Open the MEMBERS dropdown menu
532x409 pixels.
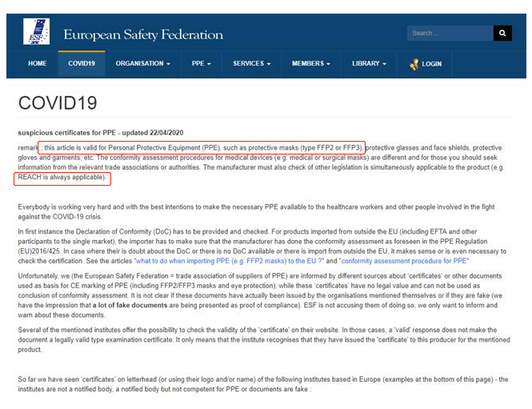point(311,64)
